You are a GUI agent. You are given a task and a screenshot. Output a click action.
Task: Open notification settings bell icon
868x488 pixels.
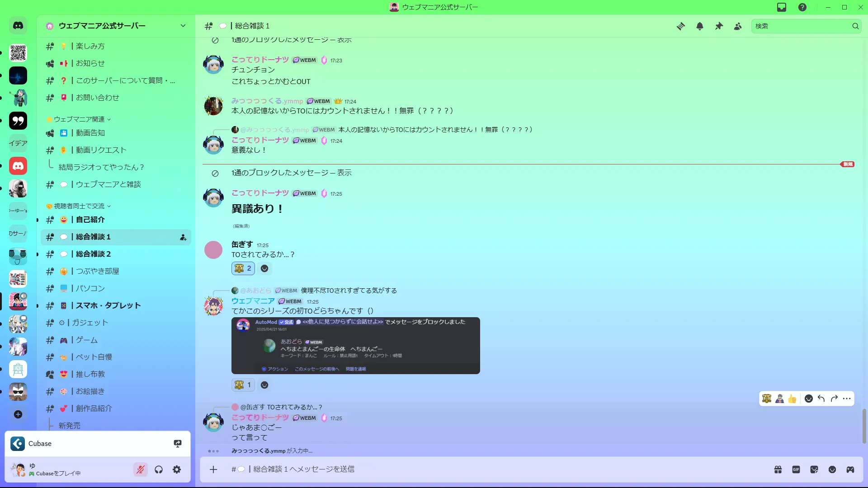pos(700,26)
